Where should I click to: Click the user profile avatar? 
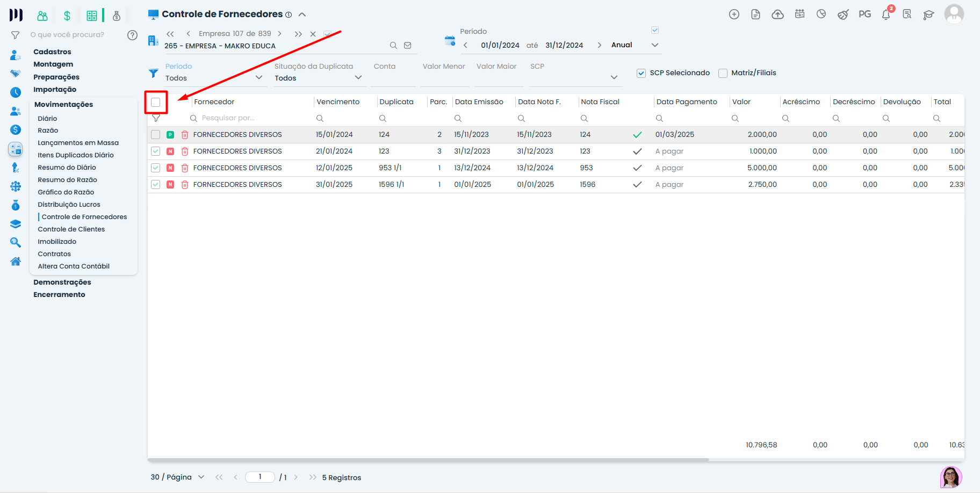click(954, 15)
